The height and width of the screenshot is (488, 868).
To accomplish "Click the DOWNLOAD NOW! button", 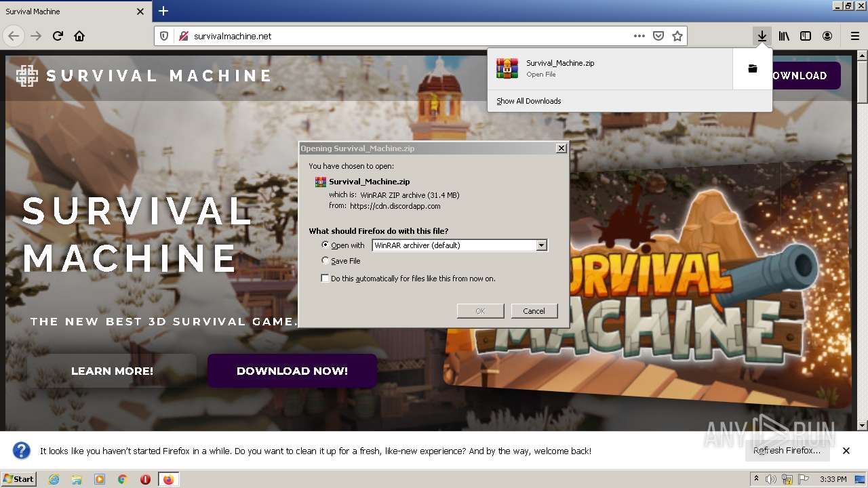I will (292, 371).
